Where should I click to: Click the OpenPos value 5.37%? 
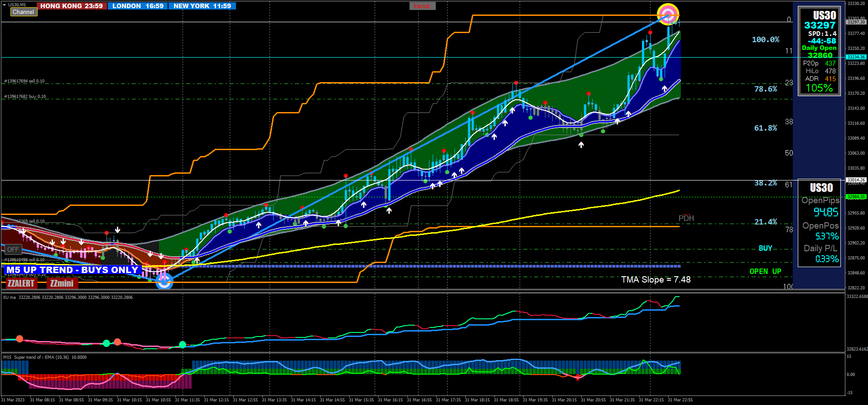(827, 236)
